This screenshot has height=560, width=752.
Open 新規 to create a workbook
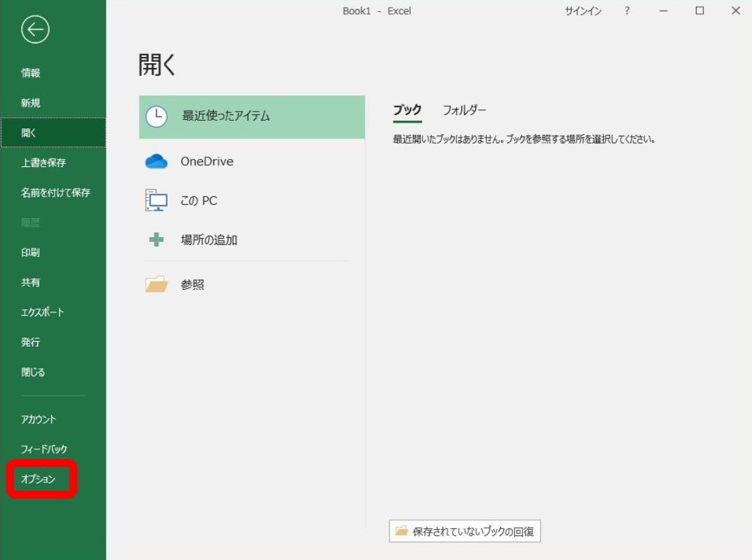[32, 102]
